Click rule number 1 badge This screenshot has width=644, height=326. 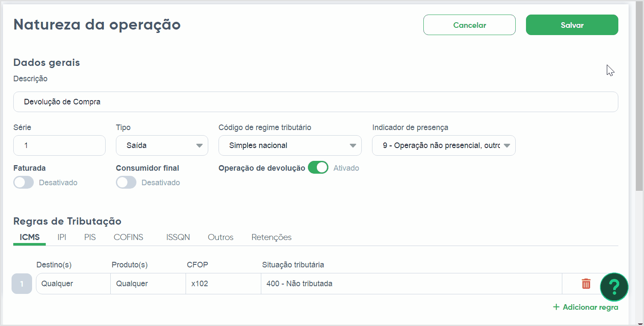(22, 284)
